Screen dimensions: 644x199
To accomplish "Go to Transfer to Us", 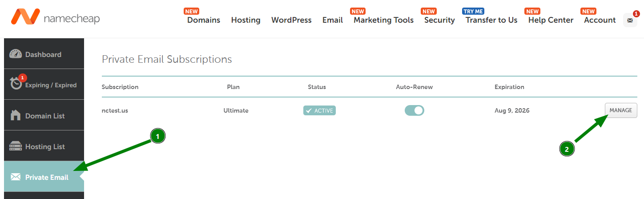I will pos(491,20).
